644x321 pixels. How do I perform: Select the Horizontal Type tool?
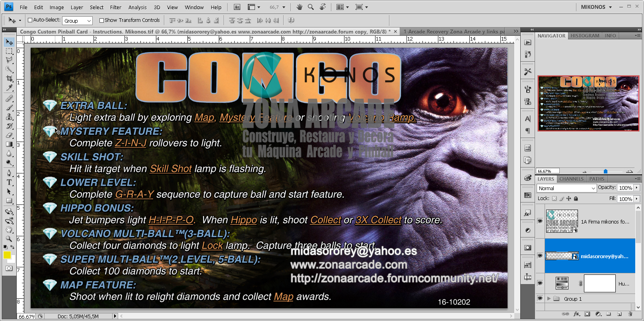9,182
